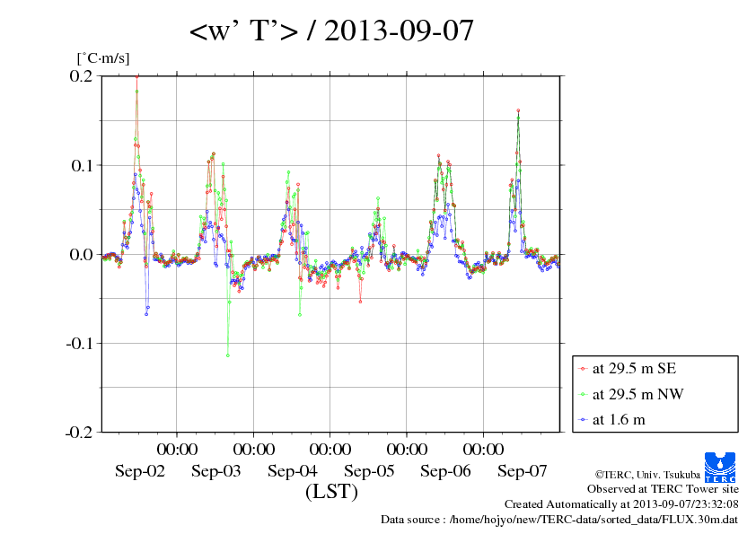Click the 'Created Automatically at' timestamp line
Viewport: 756px width, 534px height.
tap(621, 504)
